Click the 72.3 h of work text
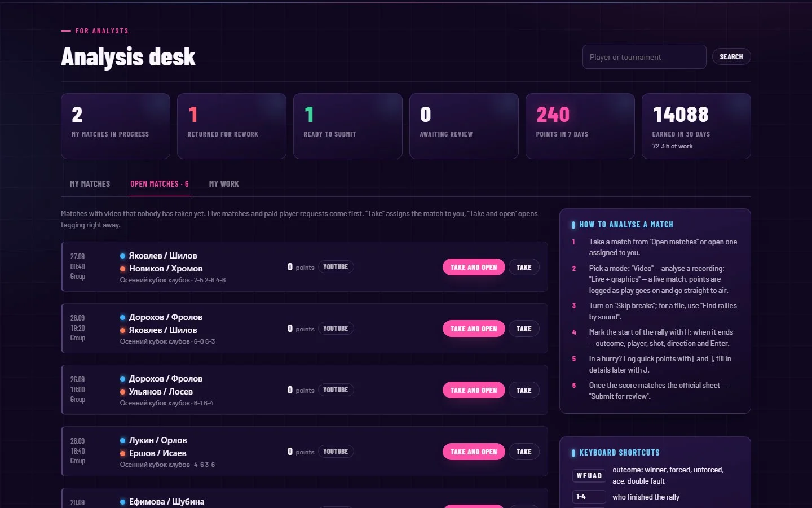This screenshot has height=508, width=812. click(672, 146)
